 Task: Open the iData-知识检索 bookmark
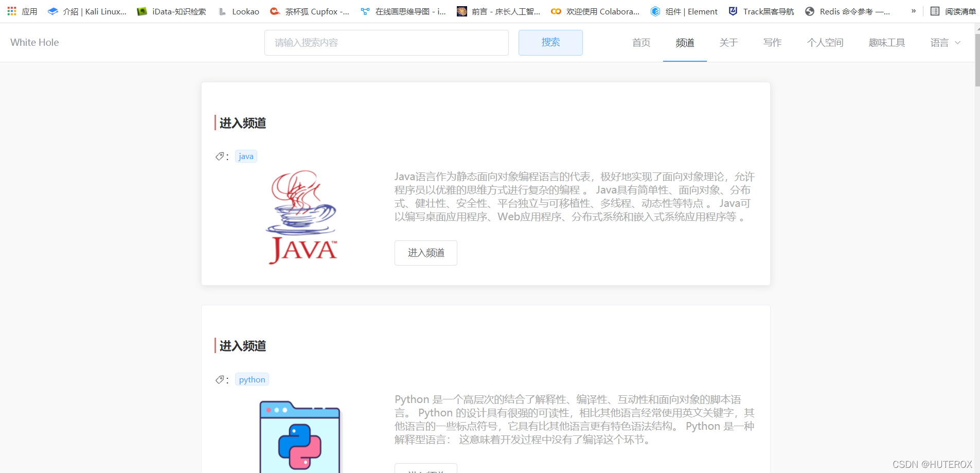(x=171, y=11)
